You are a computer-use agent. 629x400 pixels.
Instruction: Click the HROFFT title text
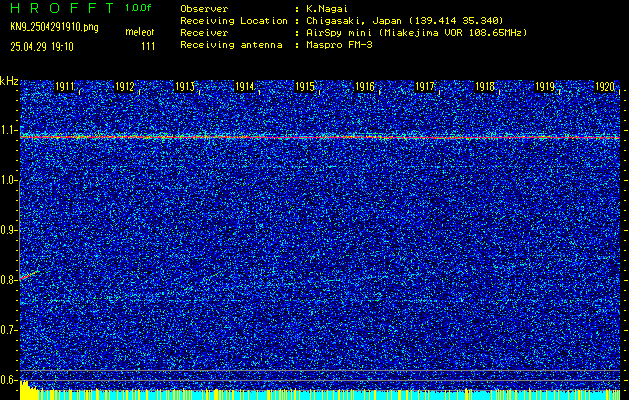[63, 8]
